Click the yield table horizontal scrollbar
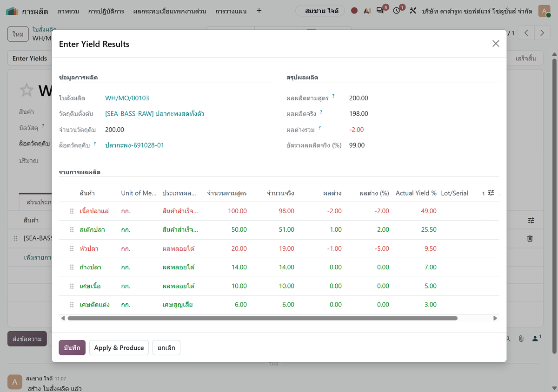Viewport: 558px width, 392px height. pos(262,318)
